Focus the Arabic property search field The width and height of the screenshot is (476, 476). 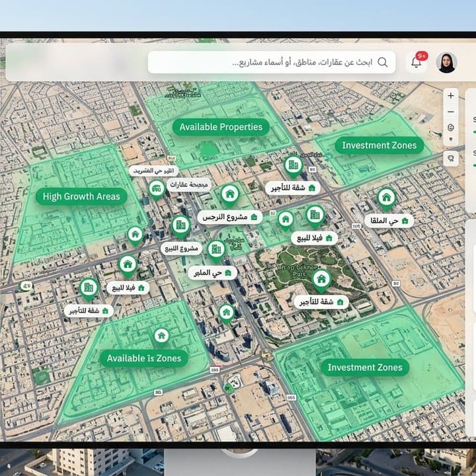point(272,62)
